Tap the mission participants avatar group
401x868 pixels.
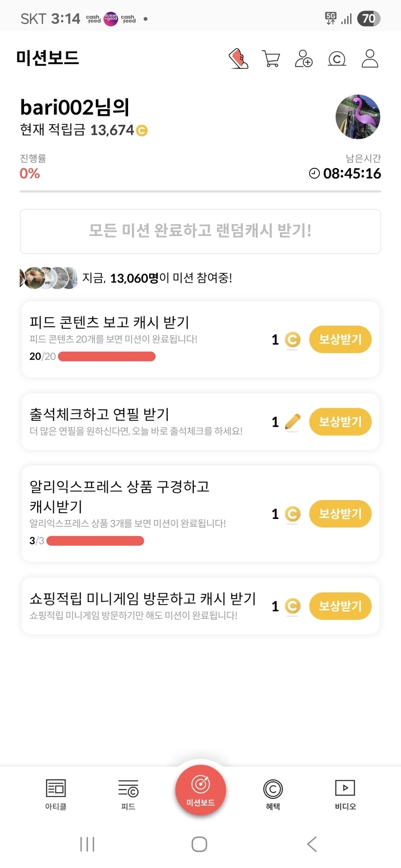click(48, 278)
